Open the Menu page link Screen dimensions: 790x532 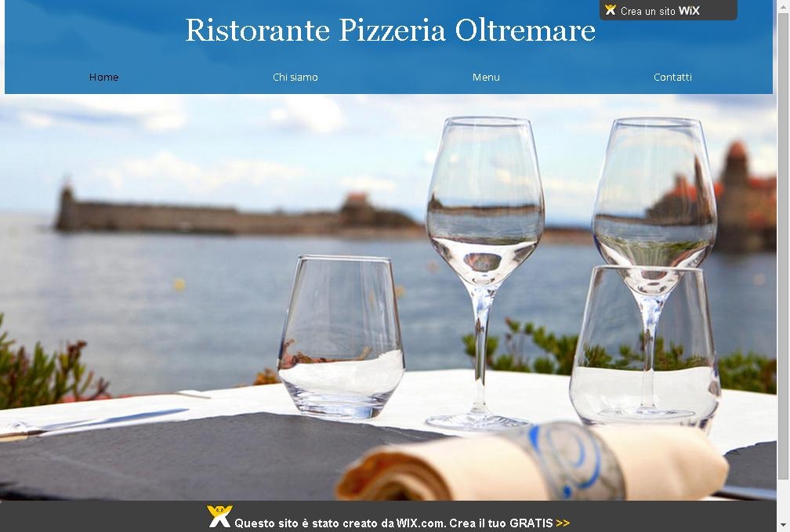(x=486, y=77)
